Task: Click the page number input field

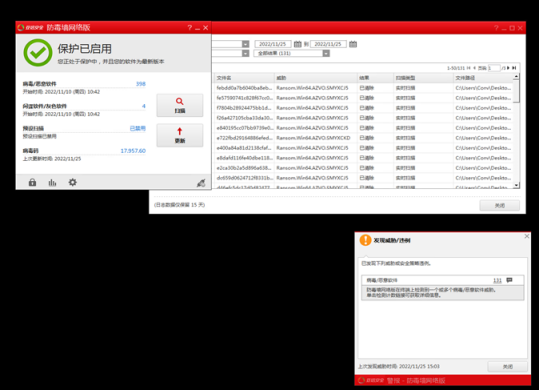Action: click(x=494, y=68)
